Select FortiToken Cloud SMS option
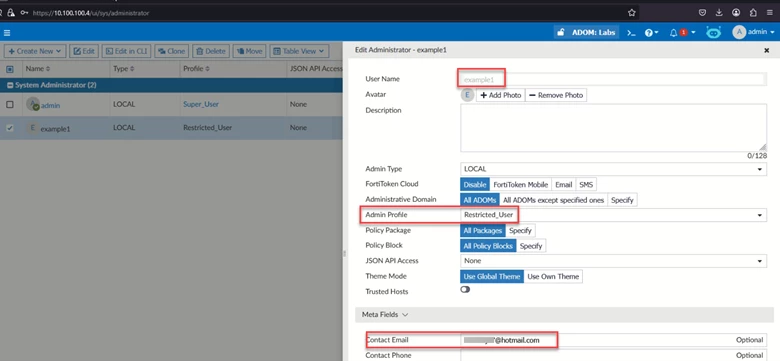780x361 pixels. [586, 184]
